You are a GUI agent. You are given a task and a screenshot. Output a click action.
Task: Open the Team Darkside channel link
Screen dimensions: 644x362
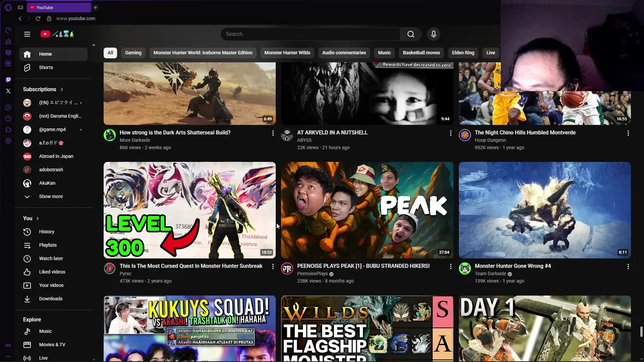(x=491, y=274)
